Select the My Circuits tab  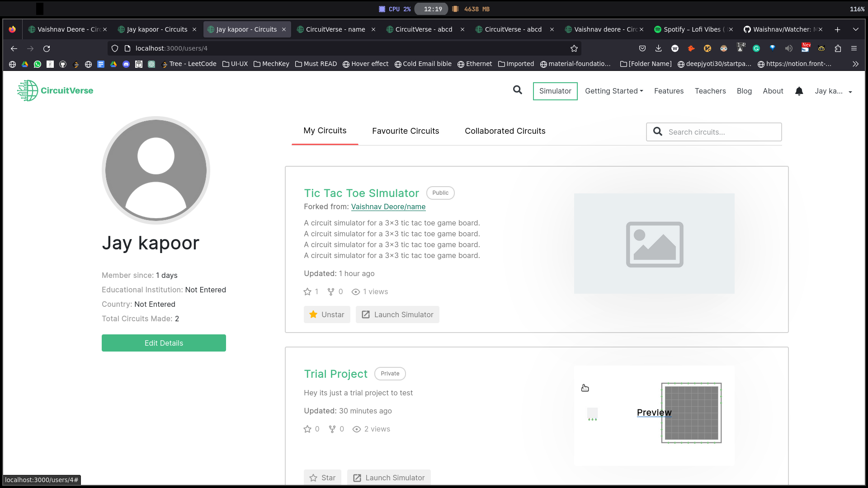pos(325,131)
